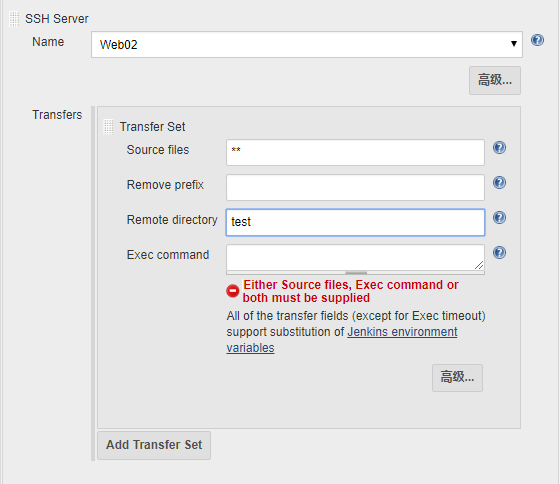Click the Remote directory label
The image size is (560, 484).
pyautogui.click(x=172, y=220)
